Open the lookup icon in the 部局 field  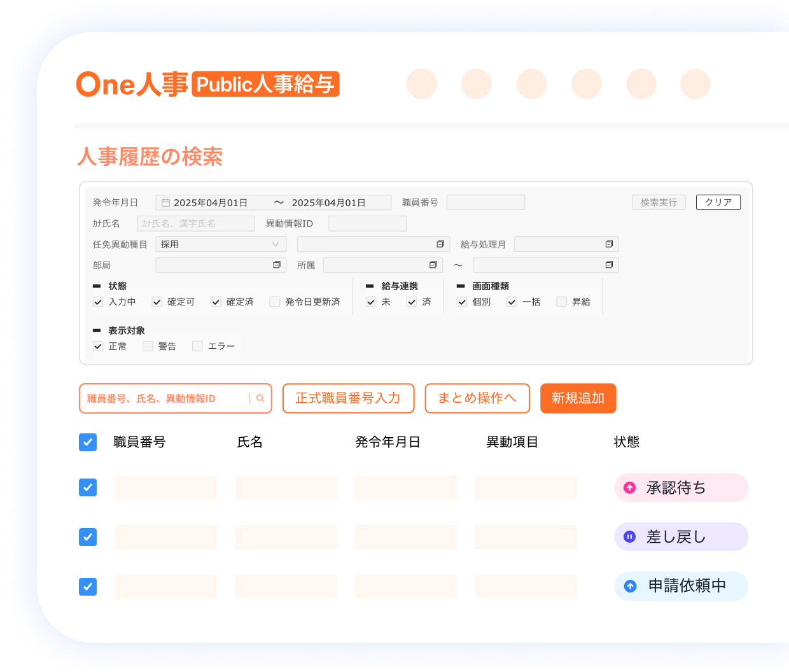click(x=277, y=265)
